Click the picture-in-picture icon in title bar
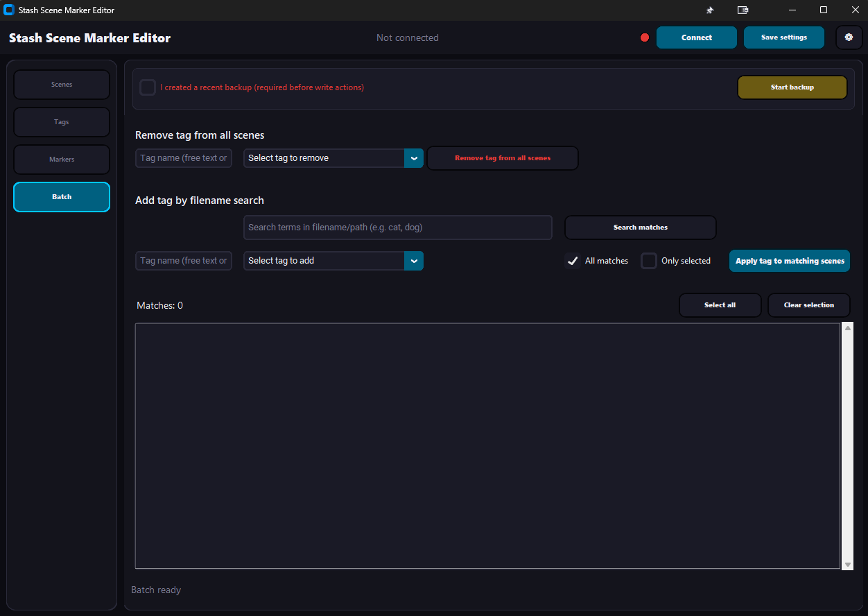This screenshot has height=616, width=868. pyautogui.click(x=743, y=10)
